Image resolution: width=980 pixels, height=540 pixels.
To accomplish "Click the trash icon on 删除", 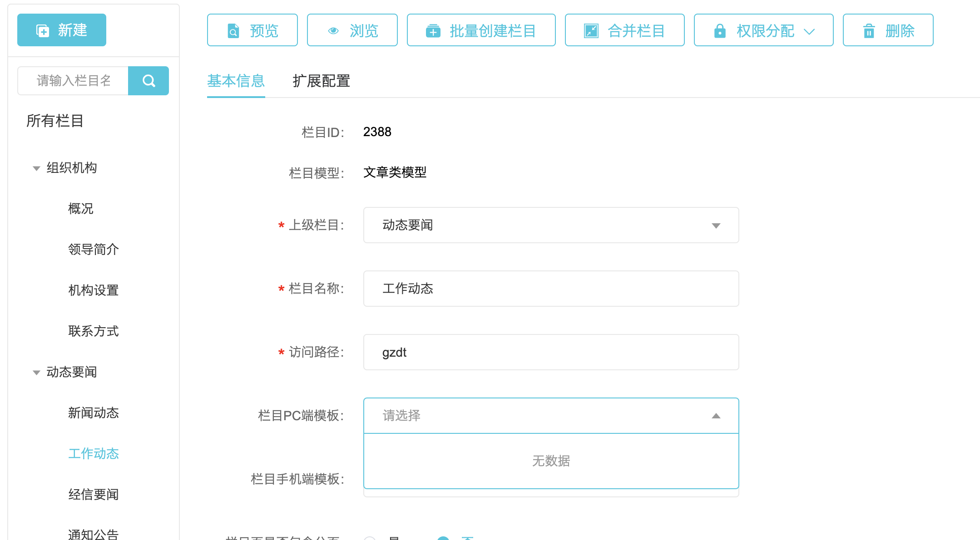I will (869, 31).
